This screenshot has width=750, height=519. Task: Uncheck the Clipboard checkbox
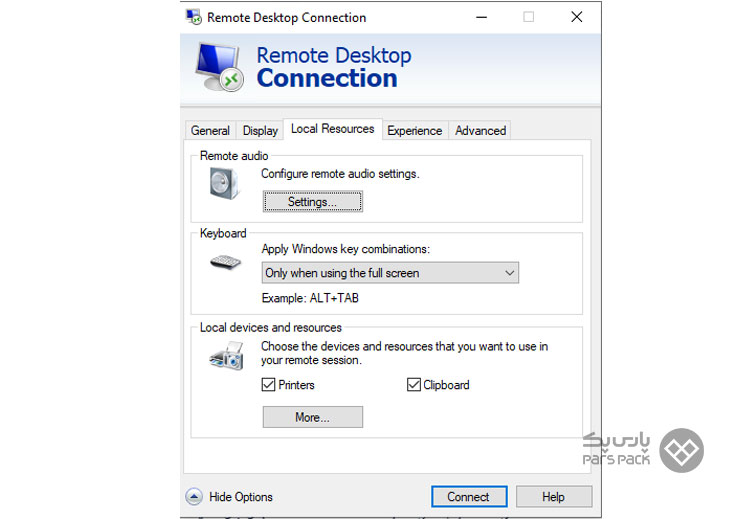click(x=414, y=385)
